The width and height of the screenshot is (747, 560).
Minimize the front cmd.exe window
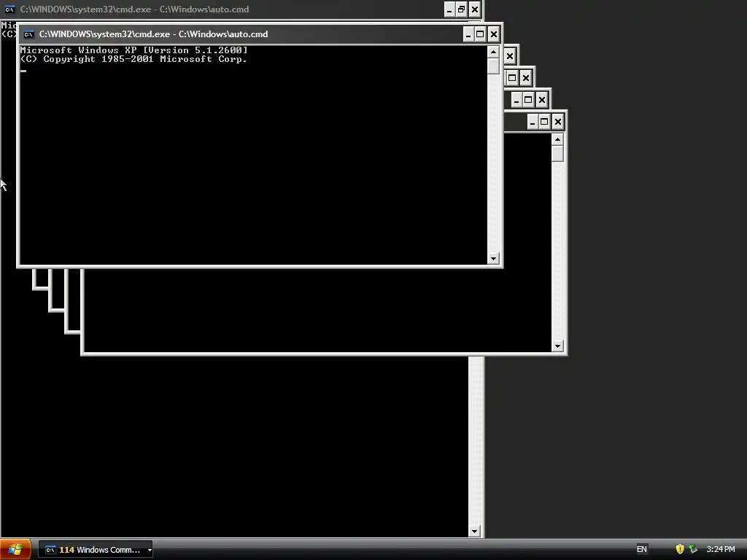[x=468, y=34]
